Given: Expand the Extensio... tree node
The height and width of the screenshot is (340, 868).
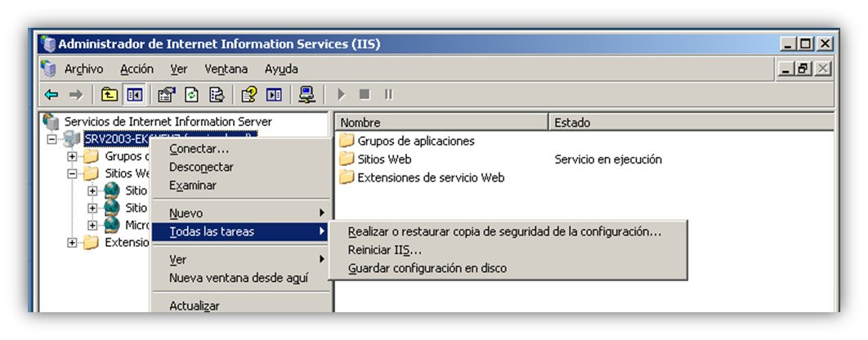Looking at the screenshot, I should pyautogui.click(x=72, y=243).
